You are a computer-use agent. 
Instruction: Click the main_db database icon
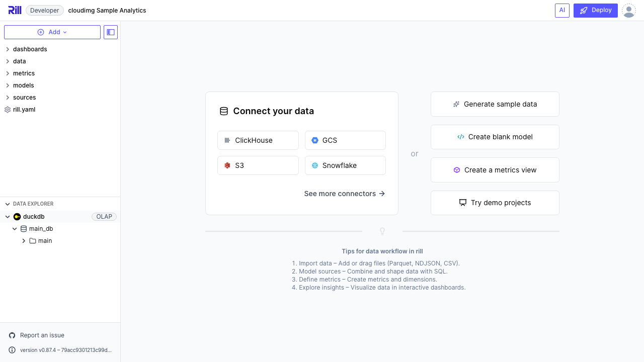24,229
